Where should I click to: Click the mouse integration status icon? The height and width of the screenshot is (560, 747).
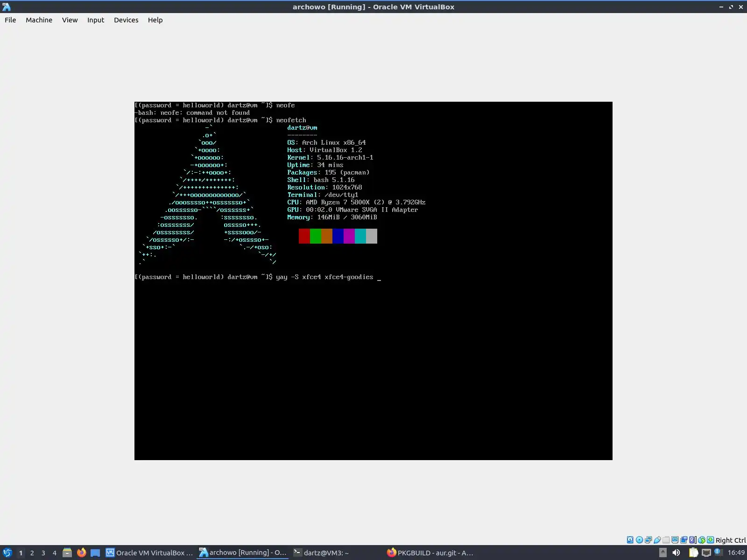click(701, 540)
